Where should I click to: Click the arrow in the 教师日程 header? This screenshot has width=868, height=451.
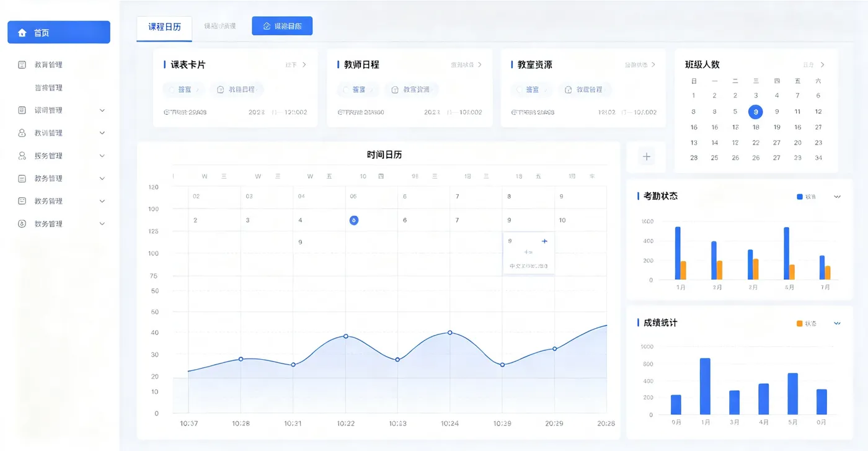pos(480,65)
